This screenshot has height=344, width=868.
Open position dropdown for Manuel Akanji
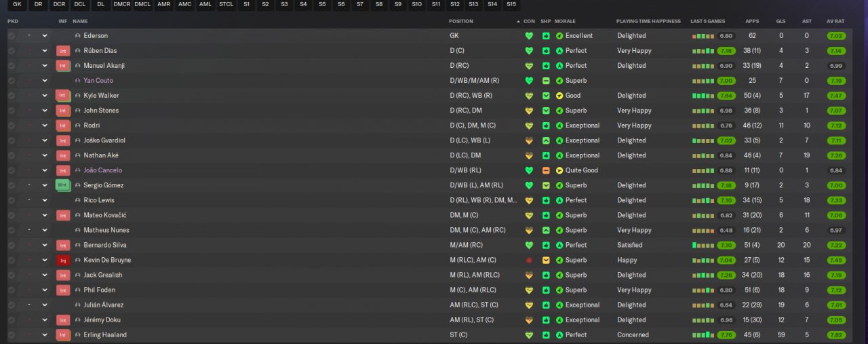coord(45,66)
